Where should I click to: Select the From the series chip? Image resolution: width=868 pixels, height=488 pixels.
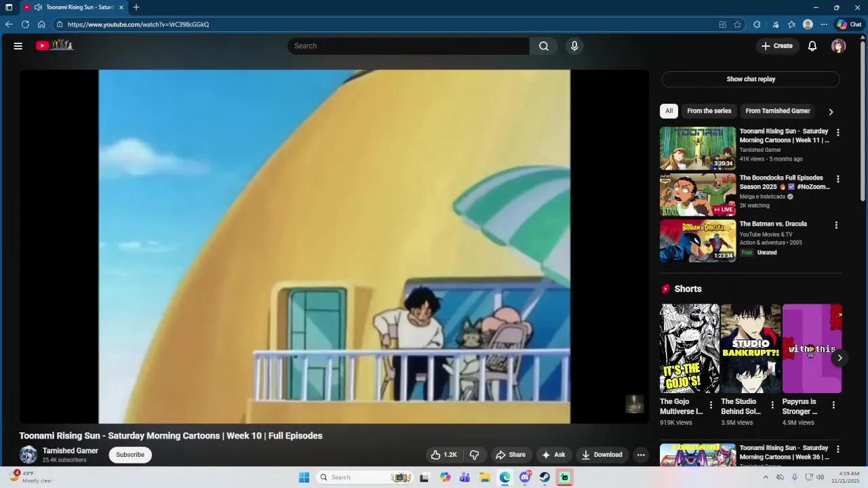(x=709, y=111)
